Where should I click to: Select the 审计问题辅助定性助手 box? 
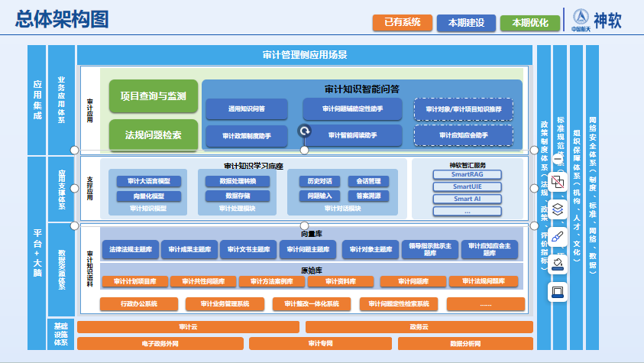(x=352, y=109)
